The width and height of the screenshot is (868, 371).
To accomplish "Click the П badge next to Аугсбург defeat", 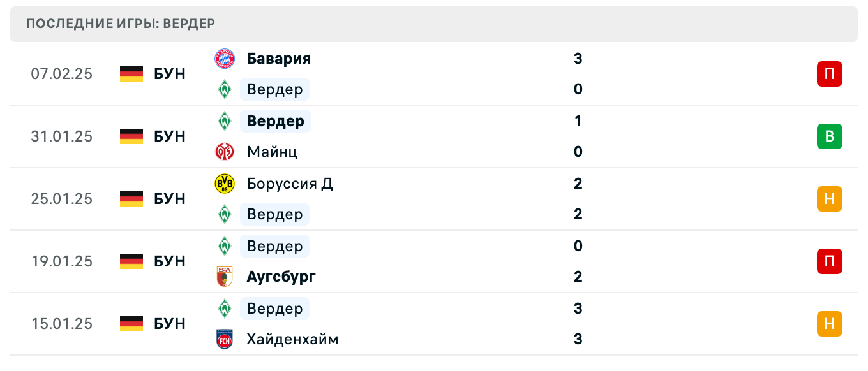I will [x=829, y=261].
